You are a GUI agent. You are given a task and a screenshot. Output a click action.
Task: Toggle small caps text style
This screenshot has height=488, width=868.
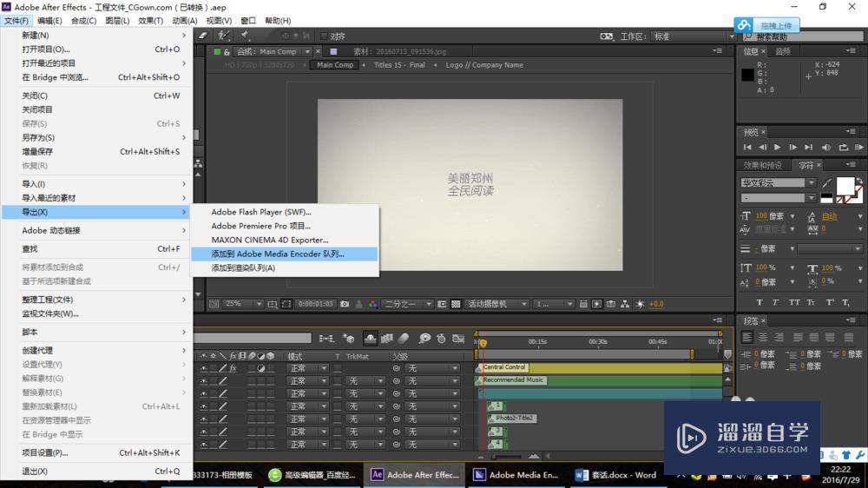tap(811, 302)
